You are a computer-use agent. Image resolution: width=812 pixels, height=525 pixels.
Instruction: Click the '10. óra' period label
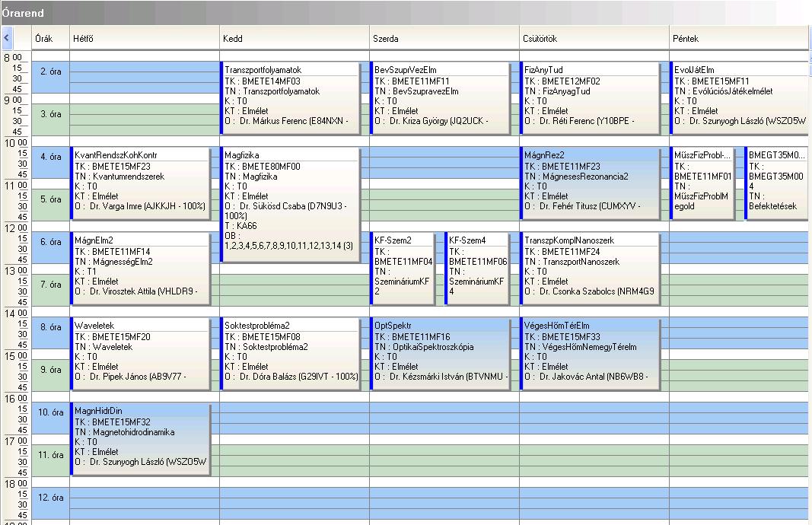51,412
